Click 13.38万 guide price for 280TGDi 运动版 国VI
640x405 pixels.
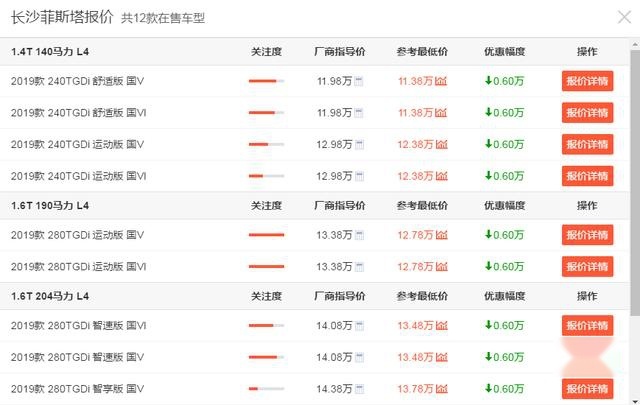pyautogui.click(x=335, y=267)
